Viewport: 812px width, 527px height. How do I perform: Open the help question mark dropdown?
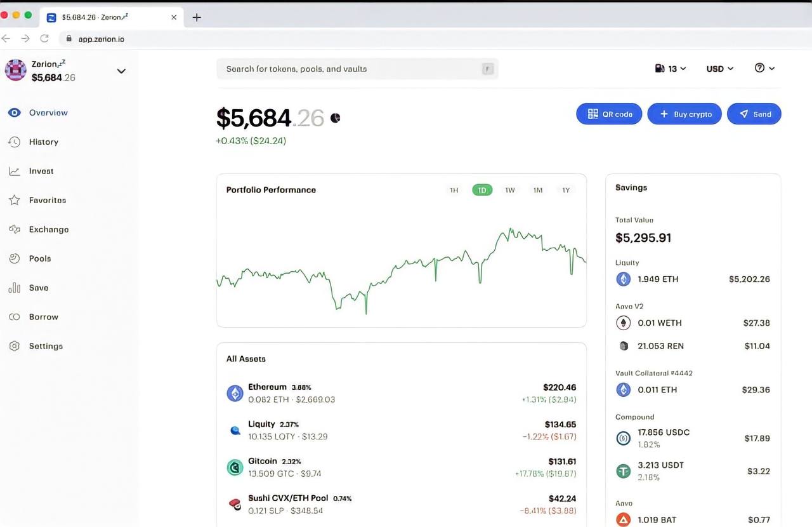click(764, 69)
